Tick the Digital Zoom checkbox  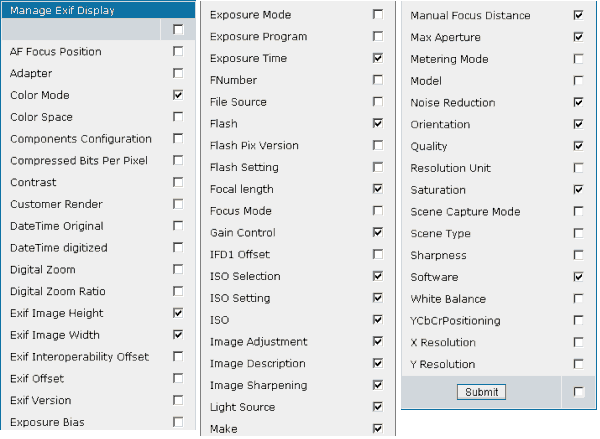[178, 269]
